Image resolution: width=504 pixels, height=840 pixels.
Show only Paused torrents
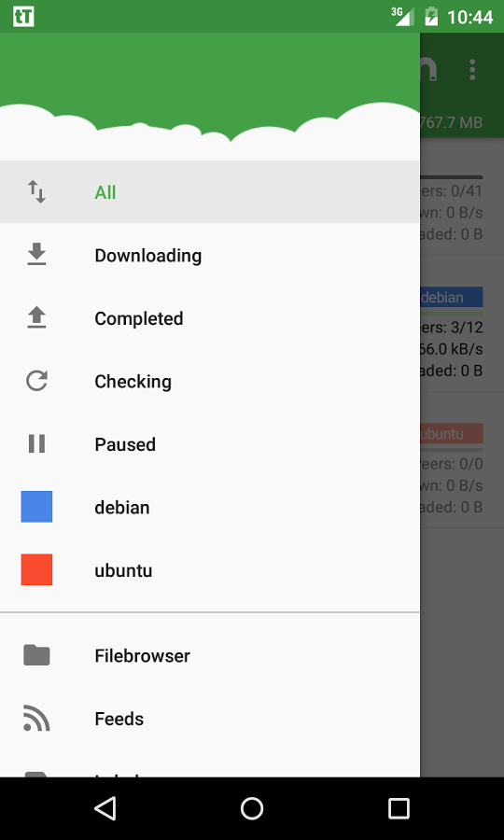coord(210,444)
